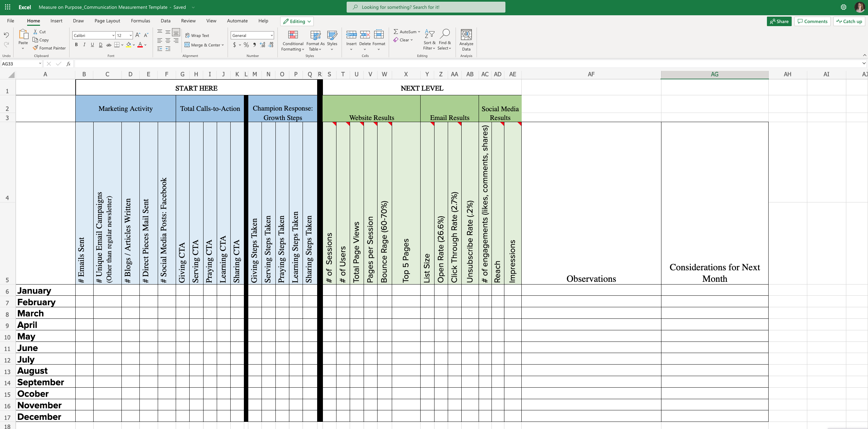
Task: Toggle Wrap Text for selected cell
Action: click(198, 35)
